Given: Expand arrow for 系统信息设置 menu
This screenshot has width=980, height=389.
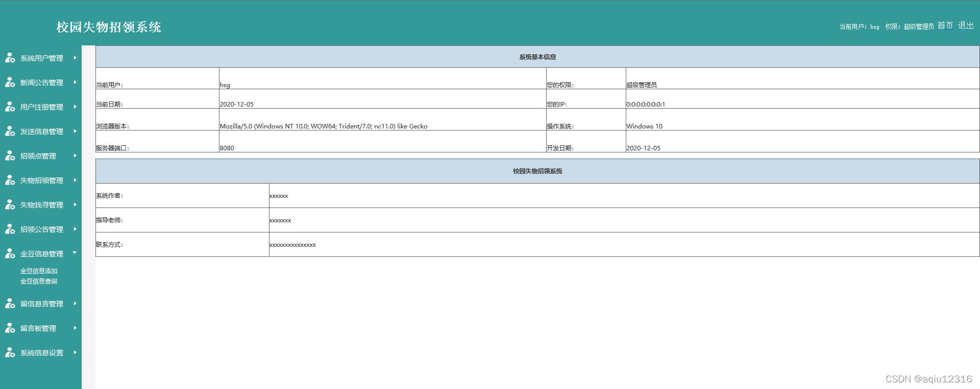Looking at the screenshot, I should 75,352.
